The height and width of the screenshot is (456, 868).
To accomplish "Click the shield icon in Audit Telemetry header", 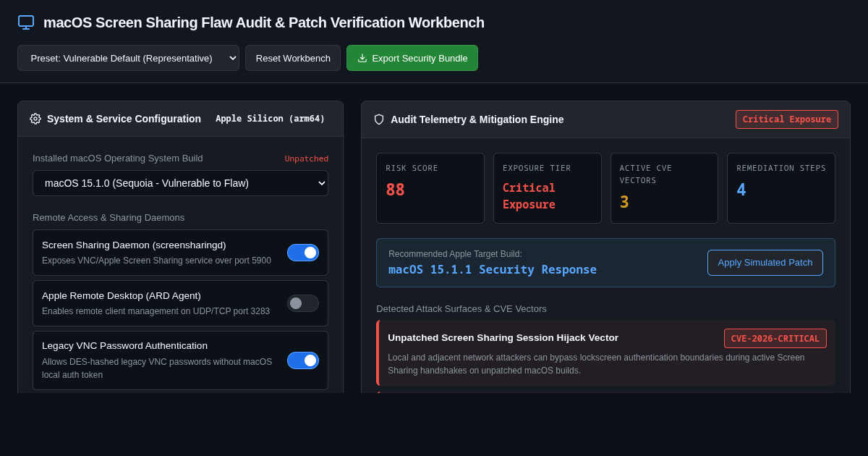I will point(379,119).
